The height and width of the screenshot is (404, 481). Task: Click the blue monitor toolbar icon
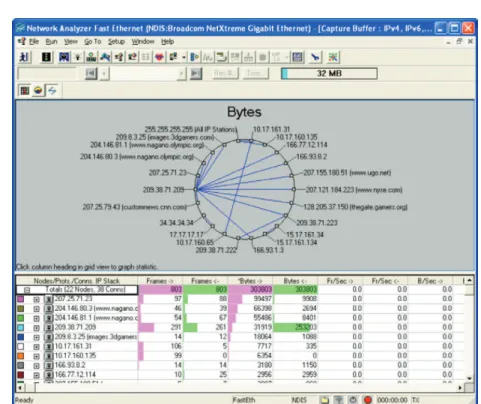pyautogui.click(x=64, y=57)
